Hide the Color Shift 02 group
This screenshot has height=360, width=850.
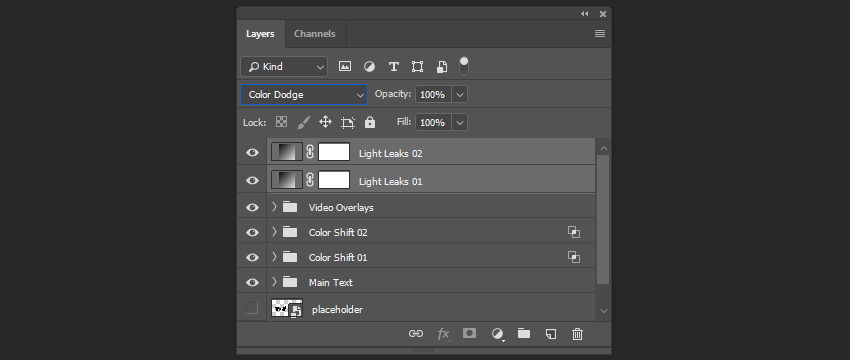coord(252,233)
